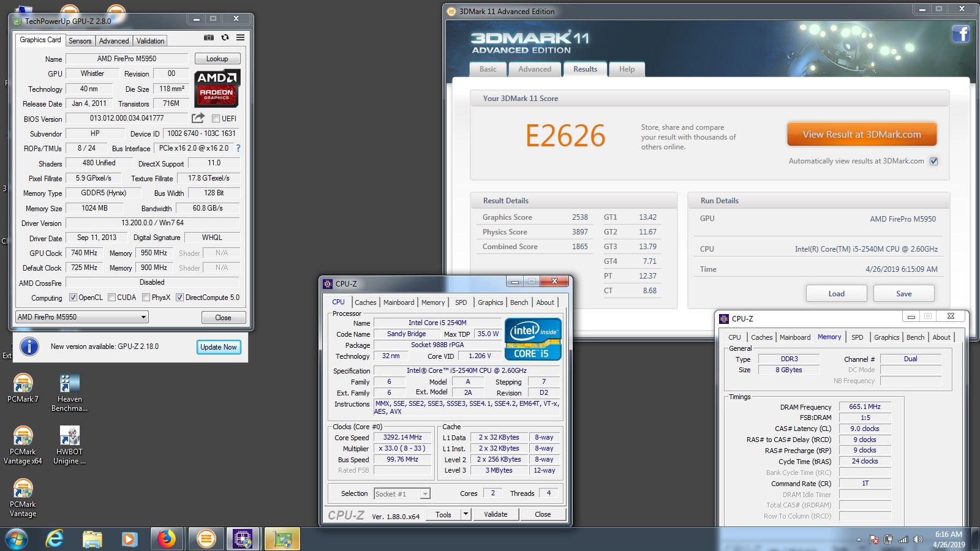The width and height of the screenshot is (980, 551).
Task: Open PCMark Vantage x64 desktop shortcut
Action: tap(23, 445)
